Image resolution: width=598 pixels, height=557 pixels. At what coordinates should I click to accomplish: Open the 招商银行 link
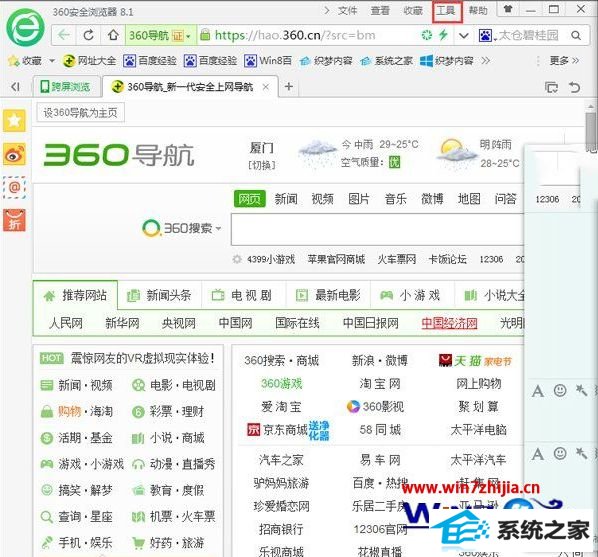click(281, 529)
